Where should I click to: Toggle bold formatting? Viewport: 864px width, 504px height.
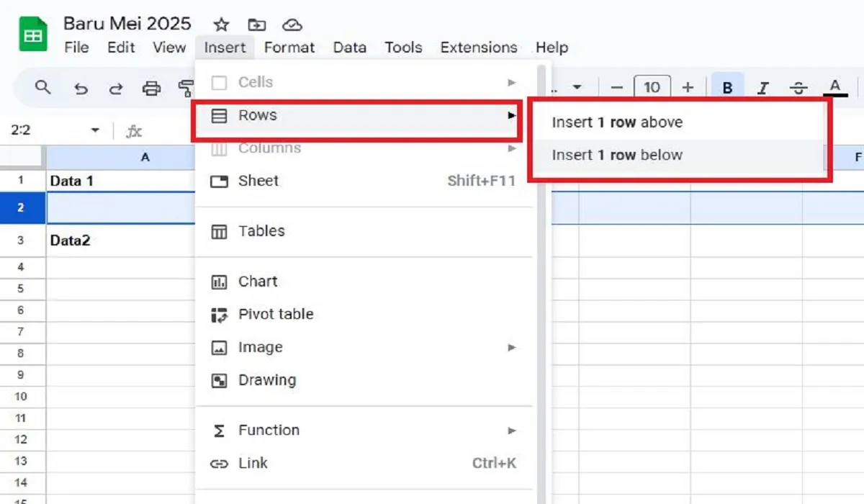tap(728, 87)
